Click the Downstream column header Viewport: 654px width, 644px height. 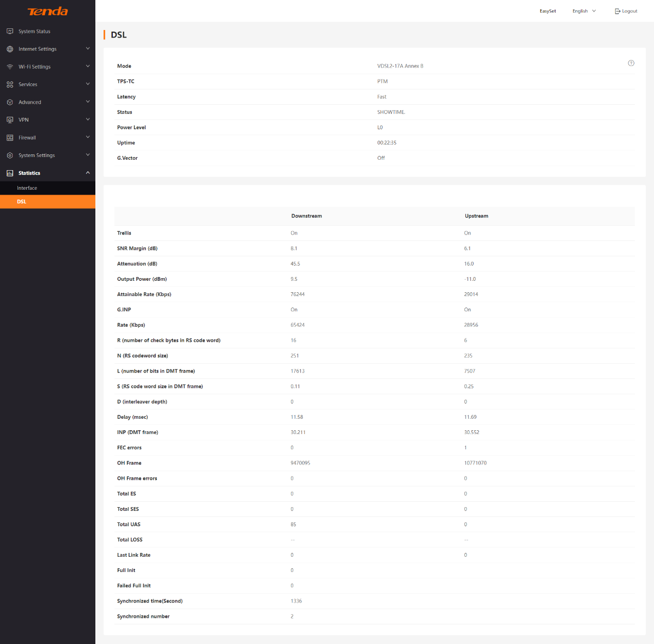[306, 216]
